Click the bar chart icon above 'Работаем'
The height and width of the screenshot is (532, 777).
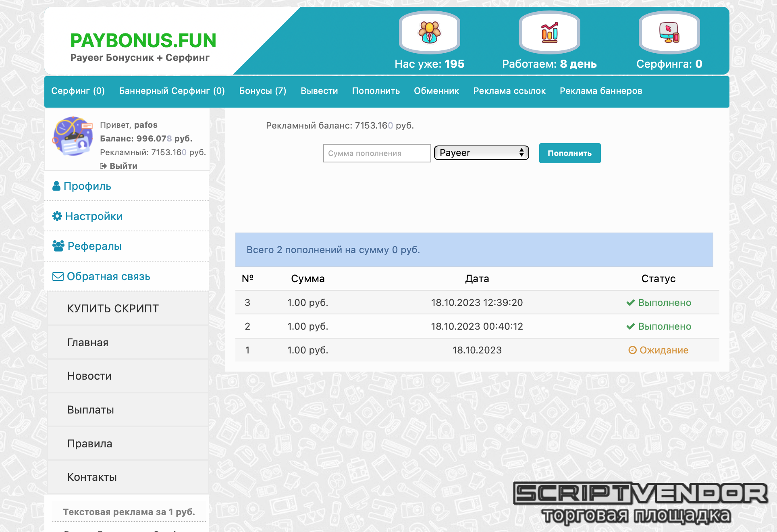pyautogui.click(x=550, y=32)
